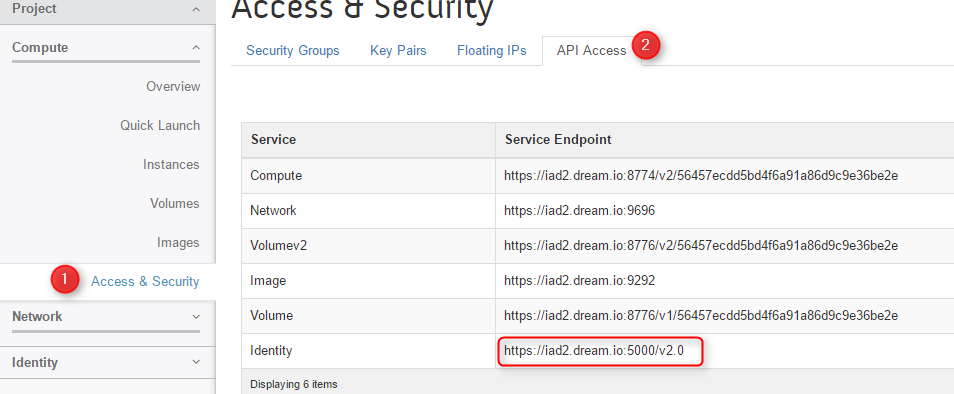
Task: Click the Project sidebar heading
Action: (x=34, y=9)
